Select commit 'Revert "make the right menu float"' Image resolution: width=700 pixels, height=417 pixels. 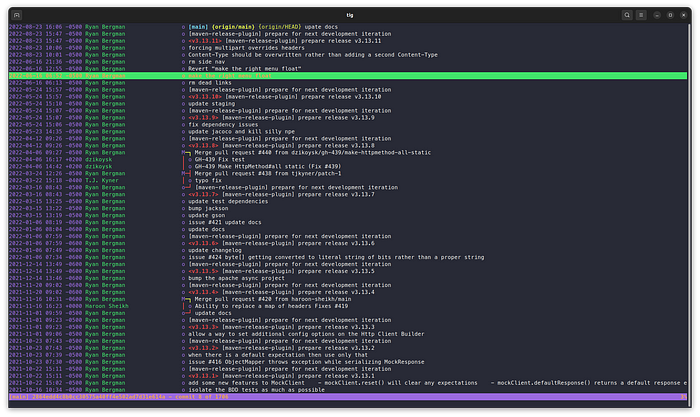click(245, 69)
